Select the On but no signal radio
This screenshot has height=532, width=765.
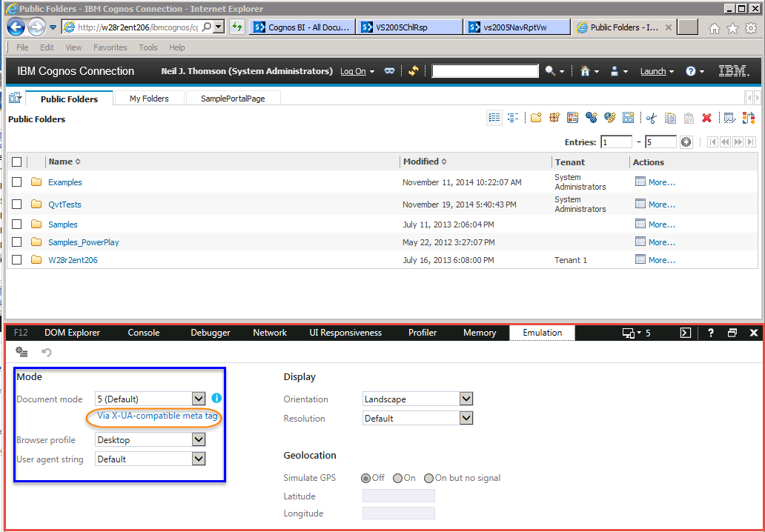[x=429, y=478]
